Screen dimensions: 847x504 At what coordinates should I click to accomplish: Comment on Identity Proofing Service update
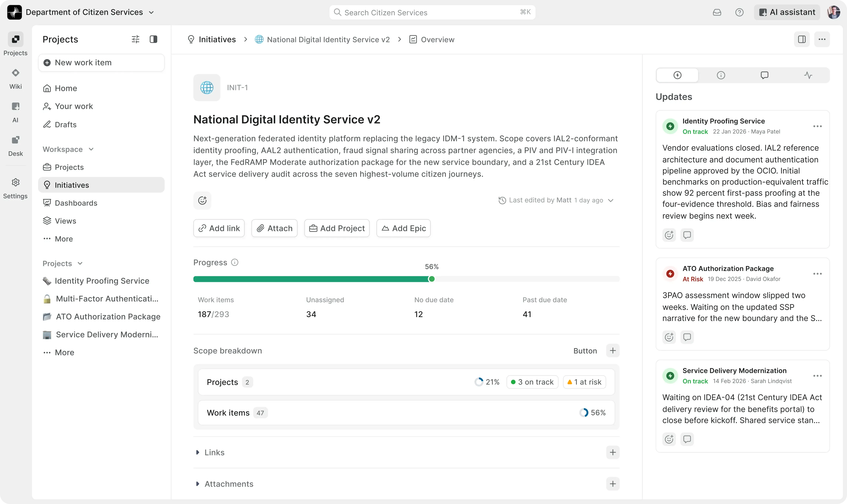tap(687, 235)
